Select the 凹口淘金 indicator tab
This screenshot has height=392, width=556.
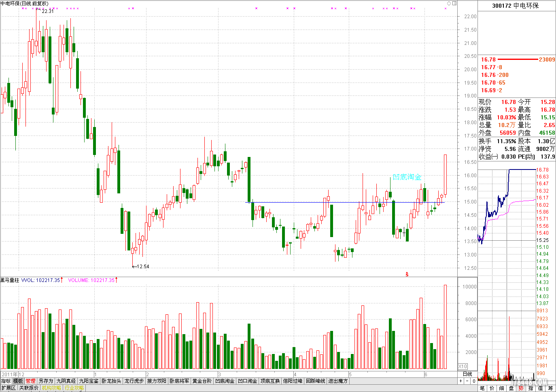[247, 381]
